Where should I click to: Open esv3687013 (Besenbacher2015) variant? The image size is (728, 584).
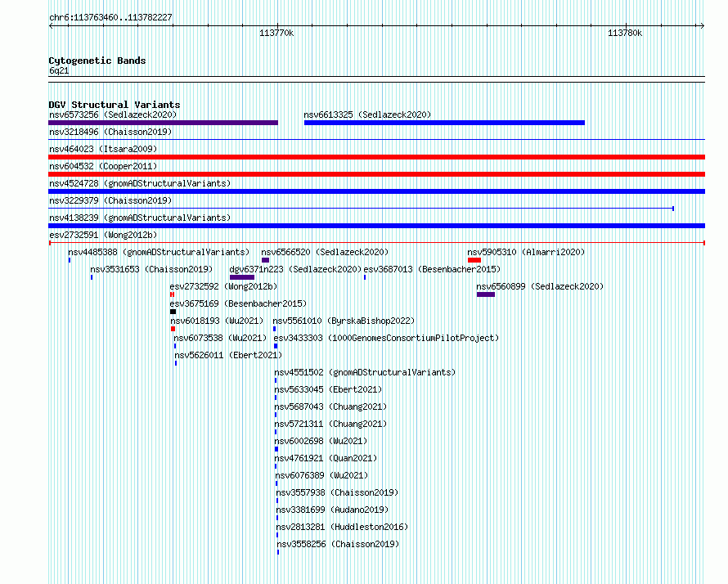point(432,269)
